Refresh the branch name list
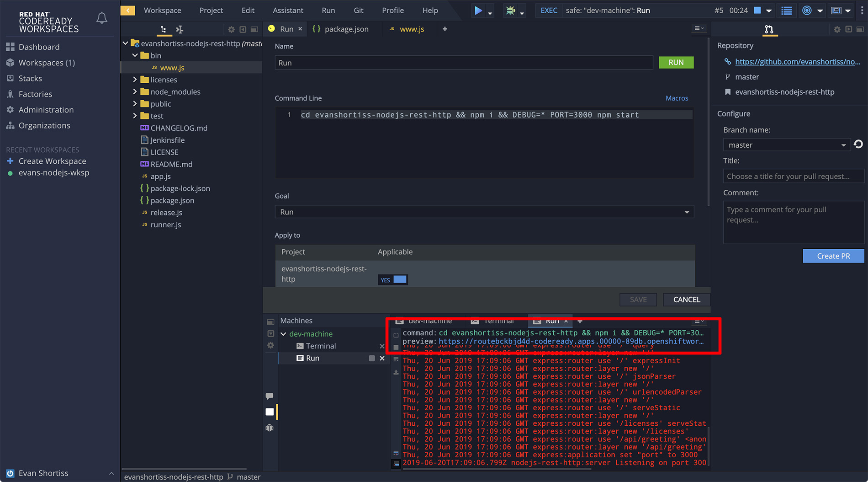This screenshot has width=868, height=482. click(858, 144)
